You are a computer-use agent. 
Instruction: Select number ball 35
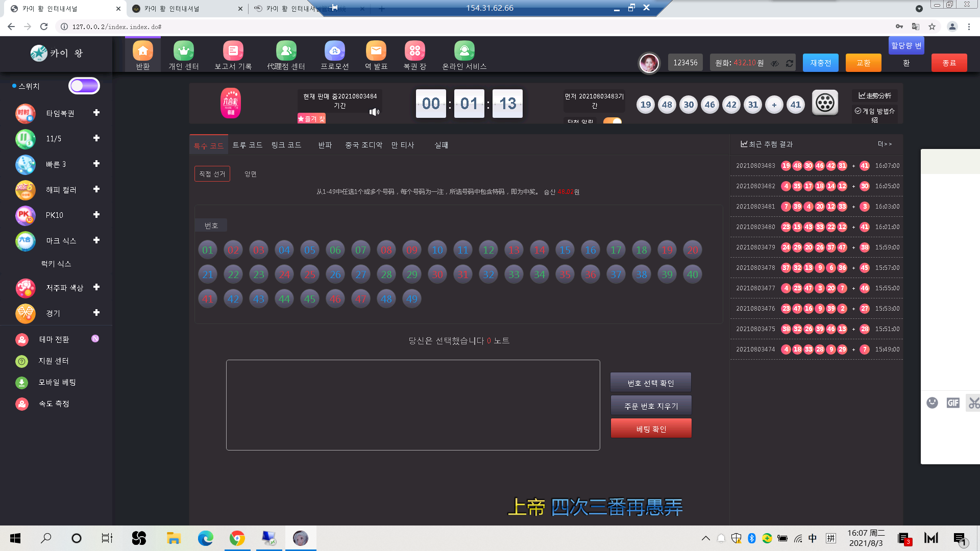click(x=565, y=274)
